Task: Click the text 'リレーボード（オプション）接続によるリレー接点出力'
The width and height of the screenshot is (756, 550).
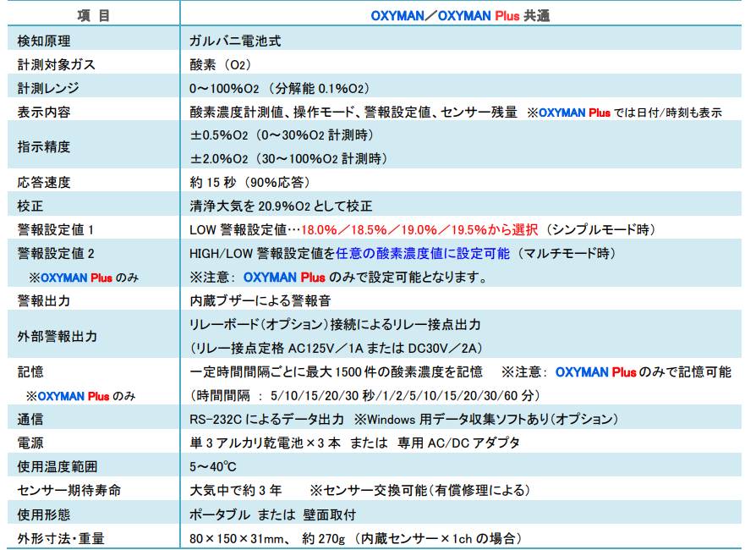Action: coord(335,325)
